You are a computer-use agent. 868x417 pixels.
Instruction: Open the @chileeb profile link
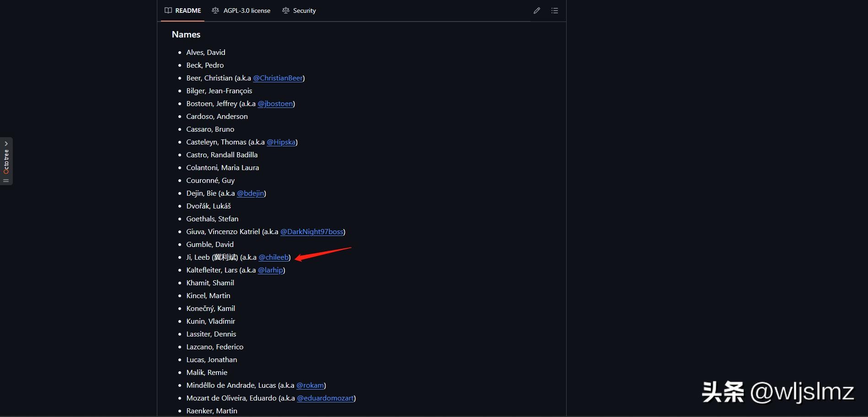coord(273,257)
